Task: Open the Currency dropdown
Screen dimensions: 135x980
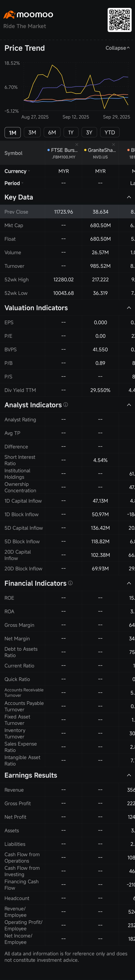Action: (17, 171)
